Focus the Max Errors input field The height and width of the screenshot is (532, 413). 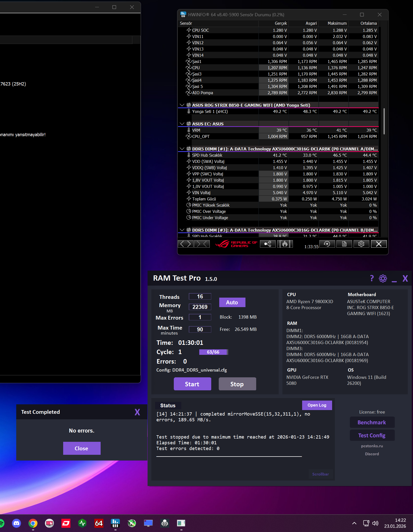coord(200,317)
